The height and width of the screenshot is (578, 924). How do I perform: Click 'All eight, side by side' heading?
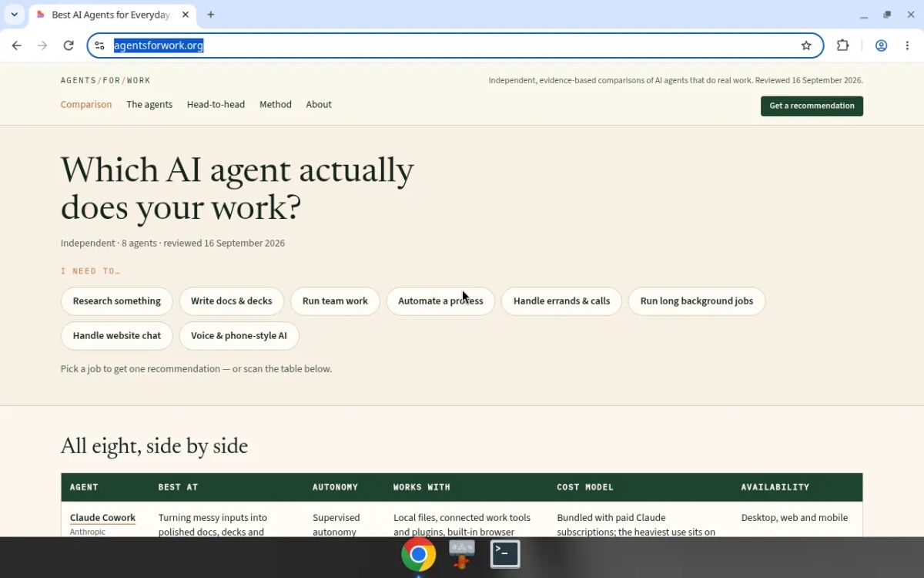click(x=154, y=446)
